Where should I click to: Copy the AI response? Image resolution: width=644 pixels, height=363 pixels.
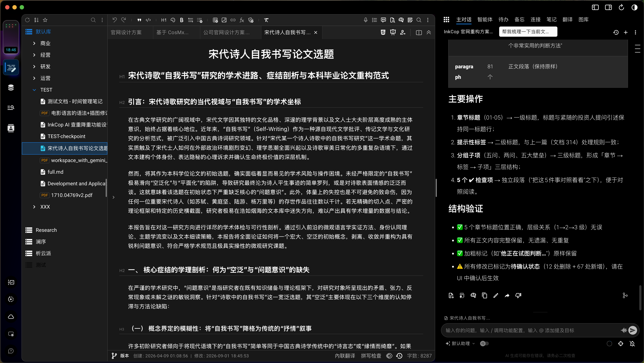pyautogui.click(x=484, y=296)
